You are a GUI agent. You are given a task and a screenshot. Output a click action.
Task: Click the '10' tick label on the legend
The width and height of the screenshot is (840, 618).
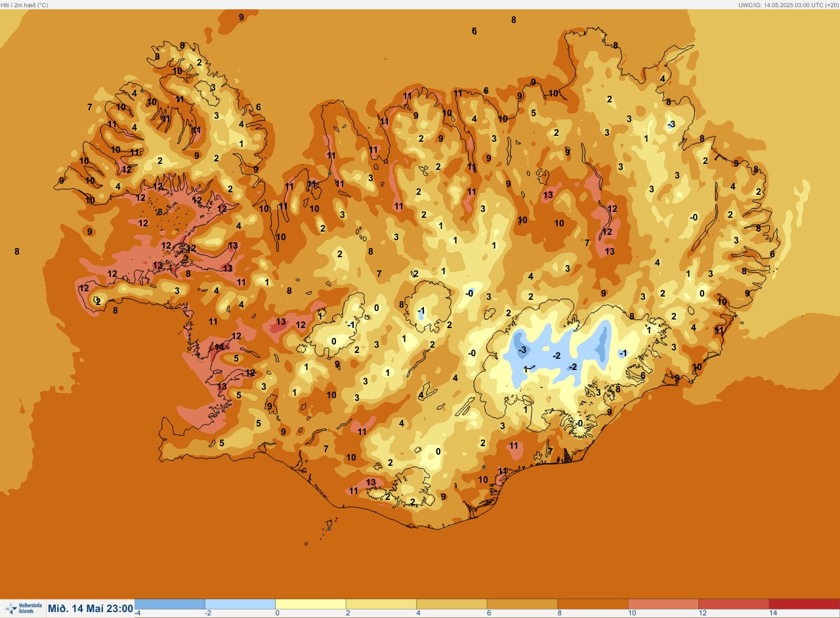pyautogui.click(x=632, y=613)
